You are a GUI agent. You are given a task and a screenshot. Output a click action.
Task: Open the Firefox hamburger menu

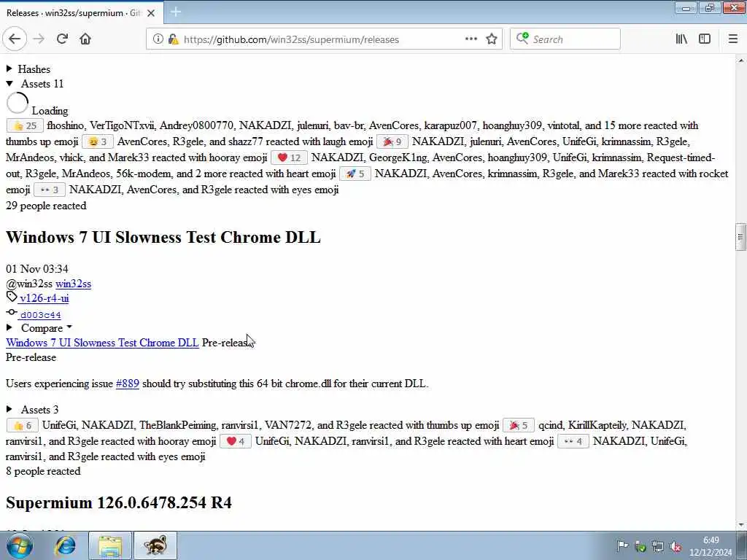tap(732, 39)
